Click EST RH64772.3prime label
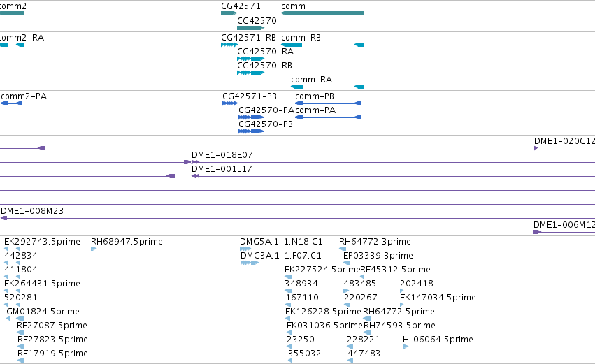The height and width of the screenshot is (364, 595). pos(375,242)
